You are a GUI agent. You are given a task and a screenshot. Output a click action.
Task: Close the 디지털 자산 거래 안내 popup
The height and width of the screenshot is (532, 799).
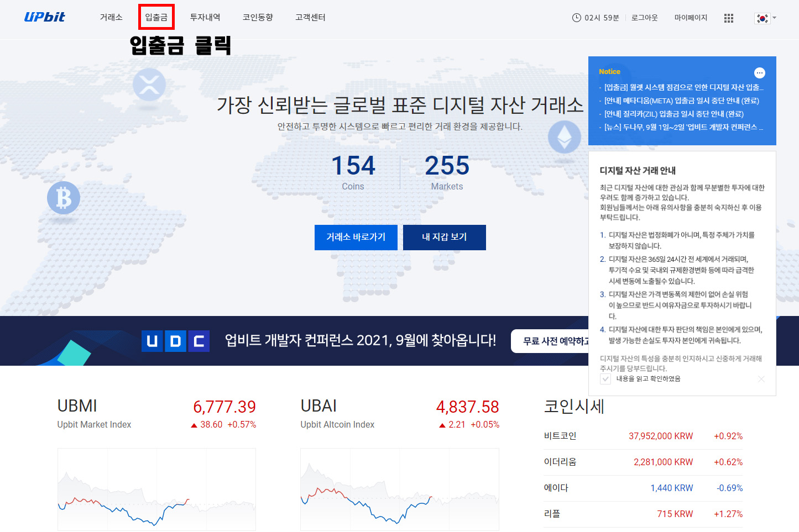click(761, 379)
